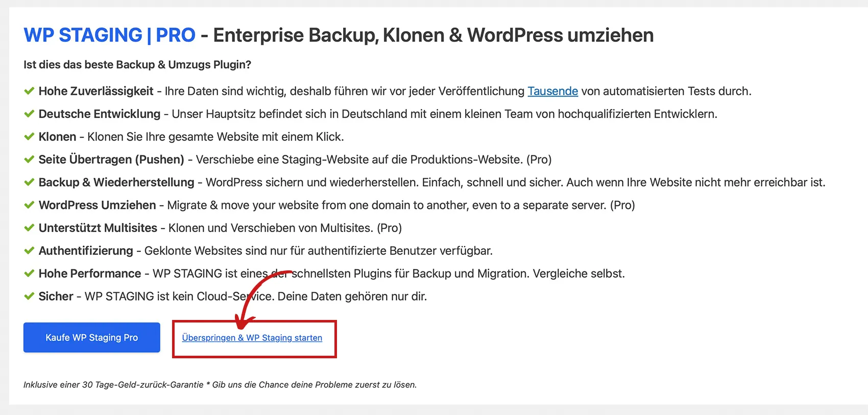Click the checkmark beside Hohe Zuverlässigkeit

[29, 91]
